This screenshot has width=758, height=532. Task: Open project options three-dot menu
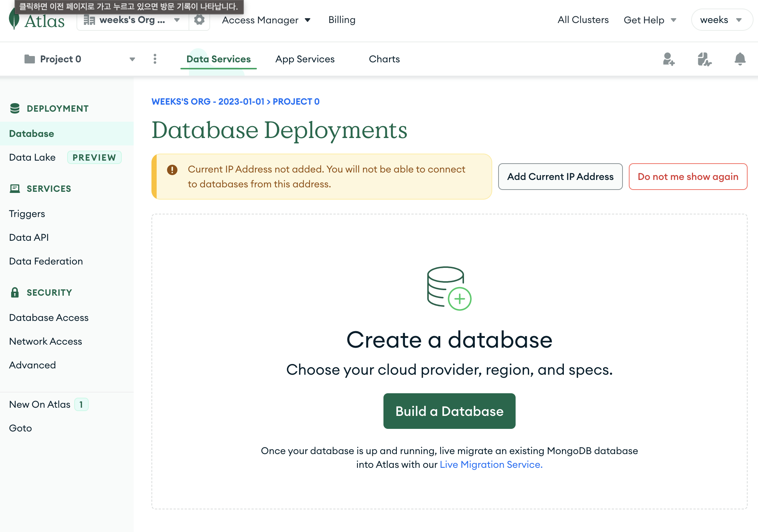pos(155,59)
